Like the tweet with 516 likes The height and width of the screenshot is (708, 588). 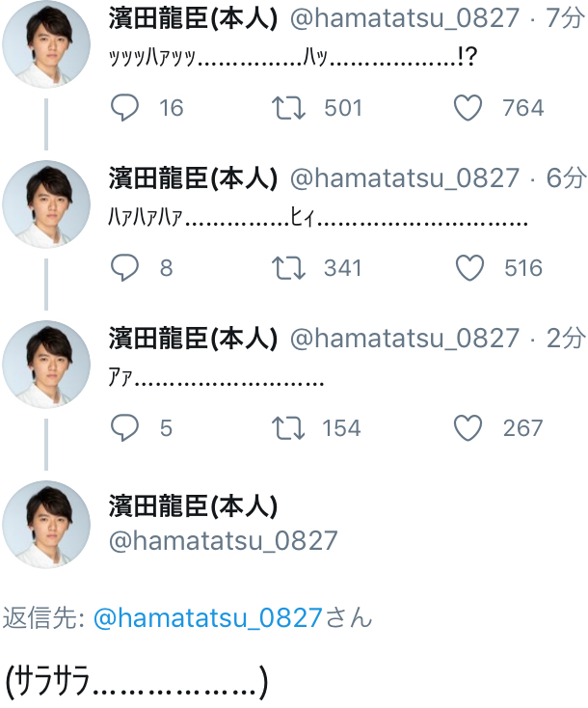[x=468, y=268]
